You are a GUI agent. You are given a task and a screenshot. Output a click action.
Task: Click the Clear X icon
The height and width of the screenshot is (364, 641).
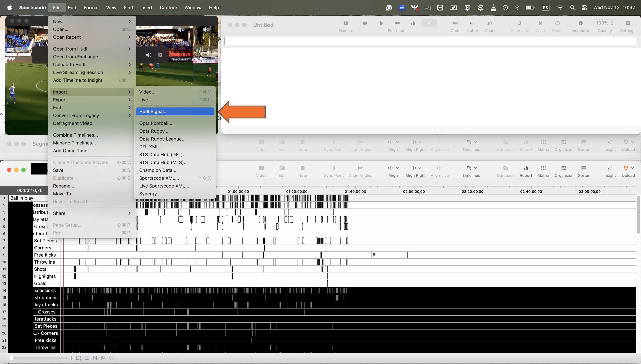[x=540, y=23]
